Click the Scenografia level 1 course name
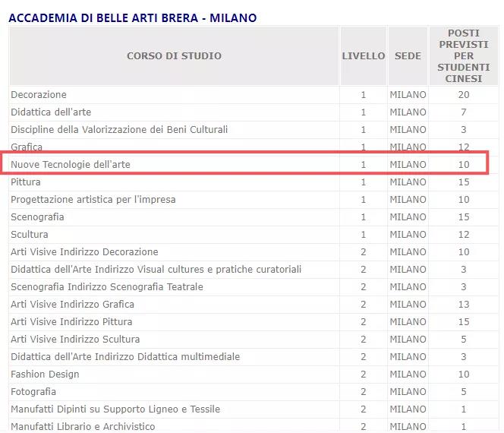 click(x=37, y=216)
